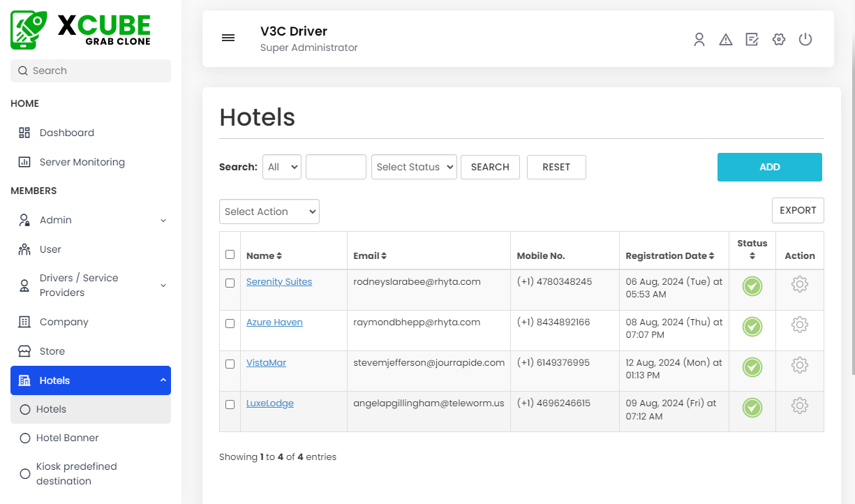Image resolution: width=855 pixels, height=504 pixels.
Task: Open the hamburger menu beside V3C Driver
Action: (x=228, y=38)
